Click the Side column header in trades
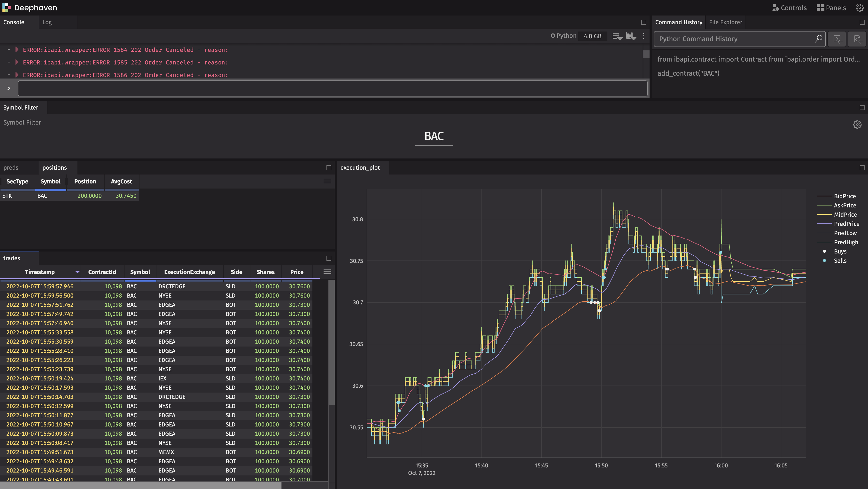The height and width of the screenshot is (489, 868). pos(236,272)
